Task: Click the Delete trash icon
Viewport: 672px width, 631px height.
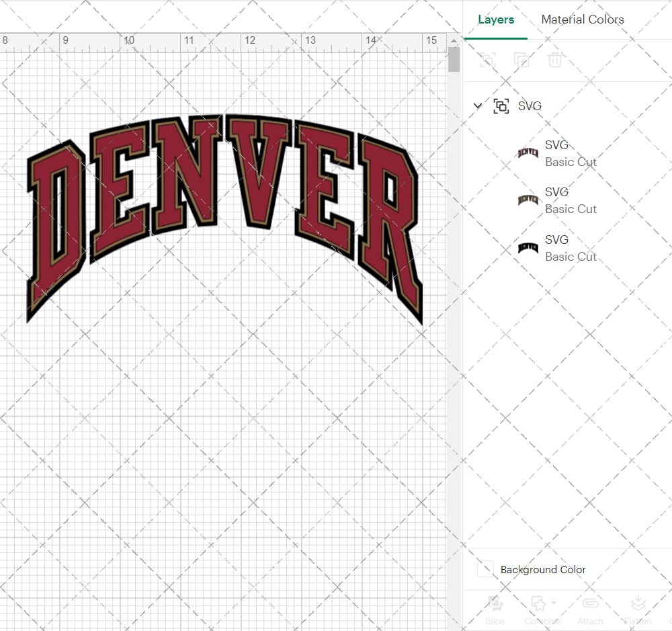Action: [x=554, y=60]
